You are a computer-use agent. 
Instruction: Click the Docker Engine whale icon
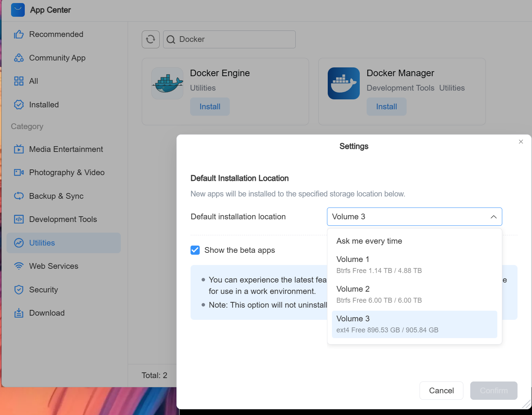click(167, 83)
